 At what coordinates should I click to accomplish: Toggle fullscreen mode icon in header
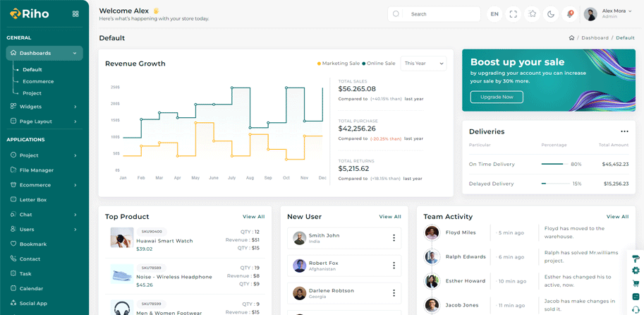(x=513, y=14)
